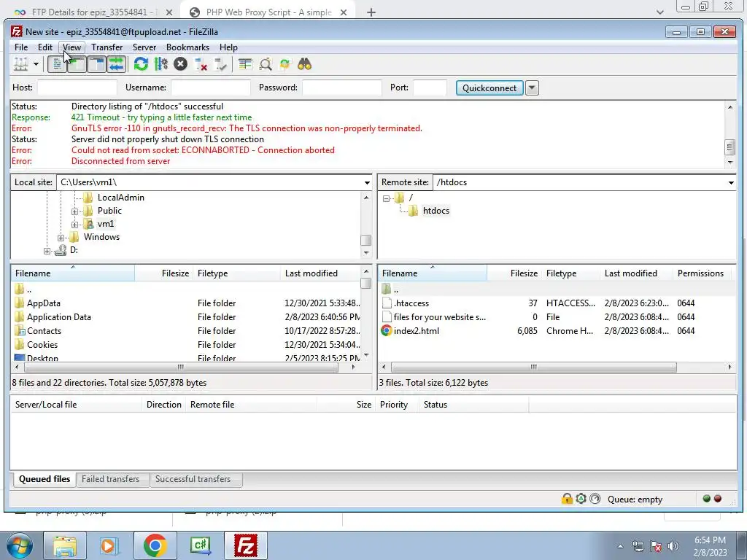This screenshot has width=747, height=560.
Task: Open the Server menu
Action: 144,47
